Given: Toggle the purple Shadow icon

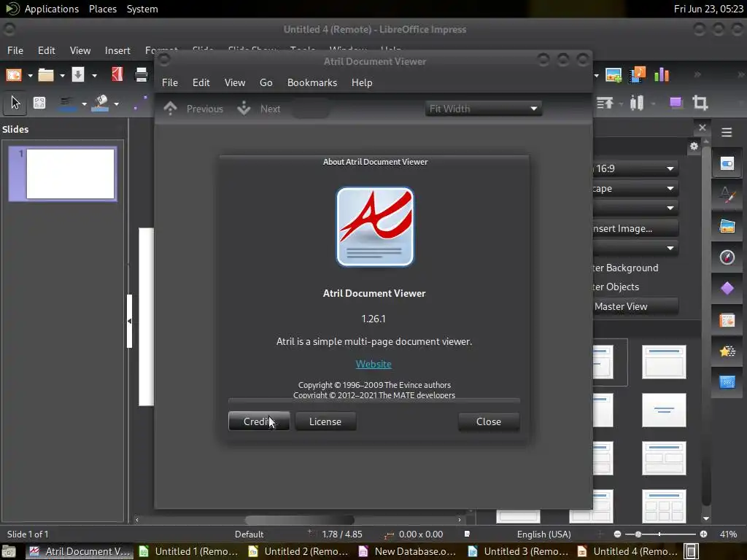Looking at the screenshot, I should [676, 103].
